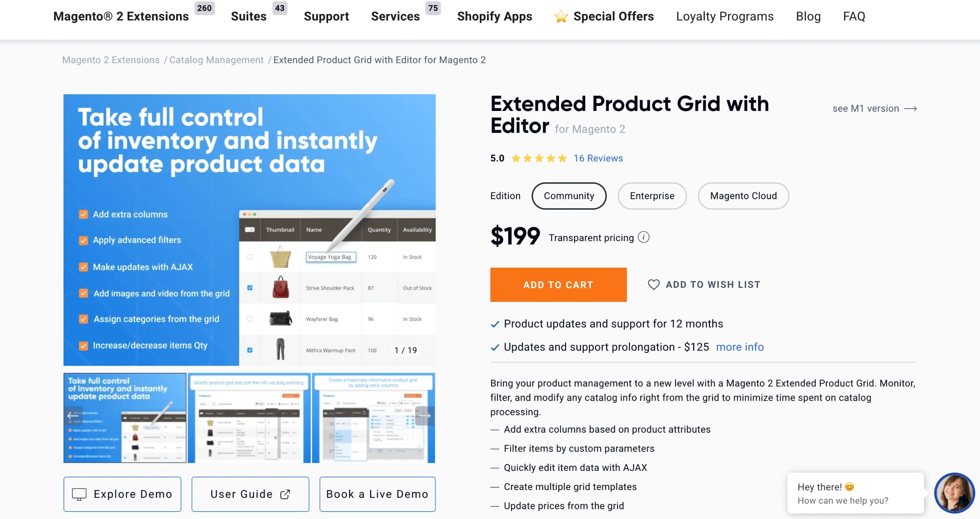Select the second gallery thumbnail
Viewport: 980px width, 519px height.
click(249, 418)
